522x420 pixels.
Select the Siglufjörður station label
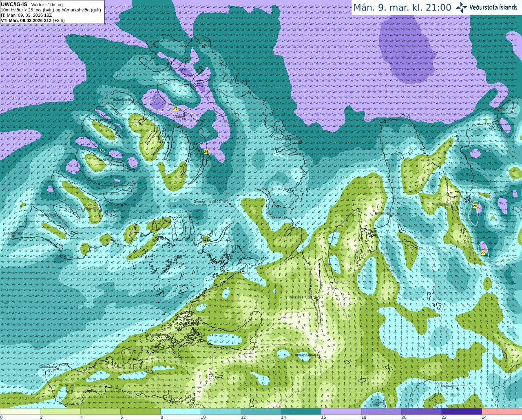tap(502, 109)
